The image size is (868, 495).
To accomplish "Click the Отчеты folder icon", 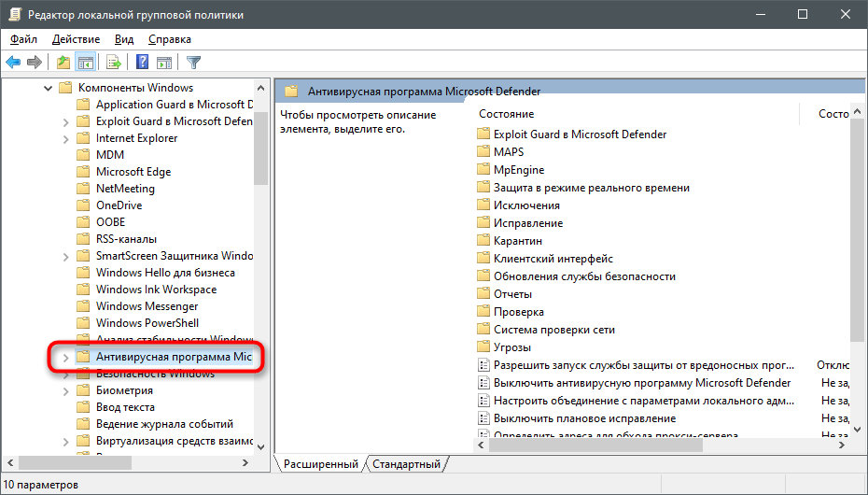I will coord(483,293).
